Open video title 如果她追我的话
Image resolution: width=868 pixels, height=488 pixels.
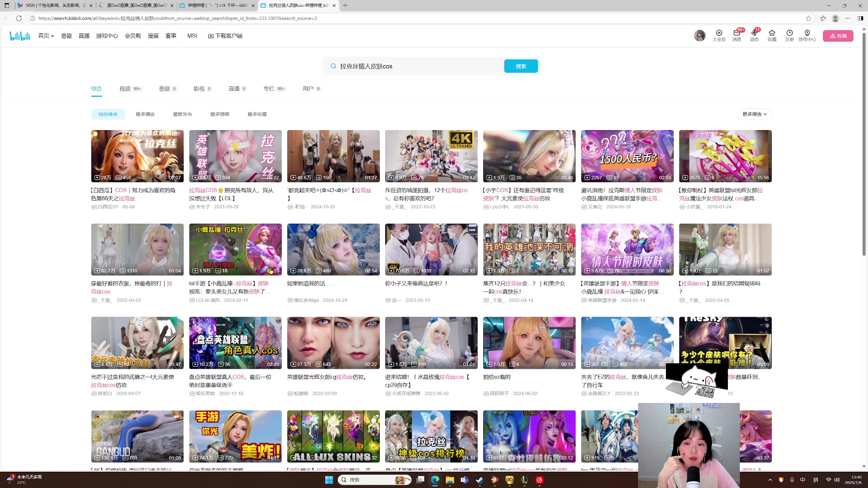(x=311, y=284)
